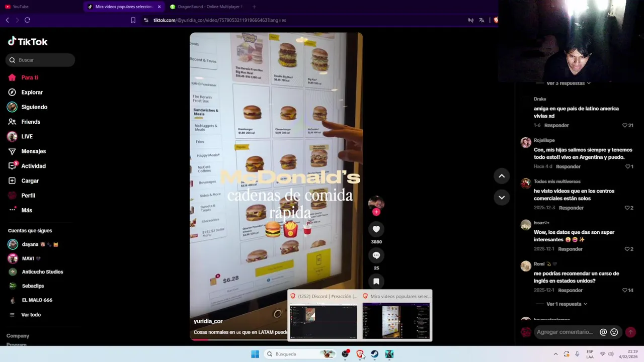Close the TikTok browser tab
644x362 pixels.
click(159, 7)
